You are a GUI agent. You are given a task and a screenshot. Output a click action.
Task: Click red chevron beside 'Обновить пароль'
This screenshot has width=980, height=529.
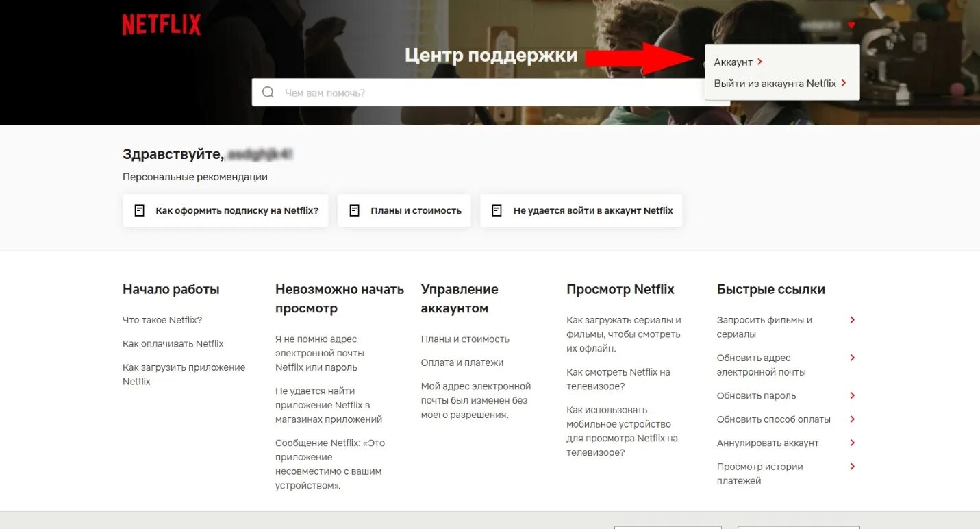click(852, 395)
